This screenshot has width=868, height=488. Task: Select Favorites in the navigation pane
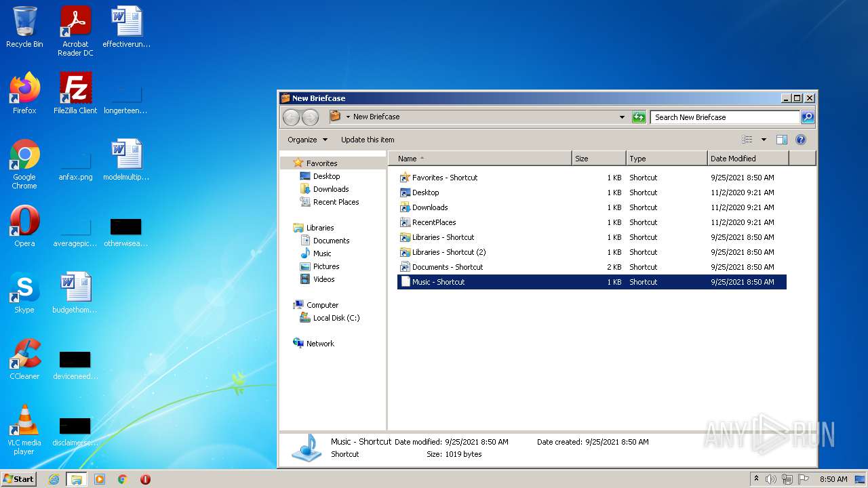point(321,163)
